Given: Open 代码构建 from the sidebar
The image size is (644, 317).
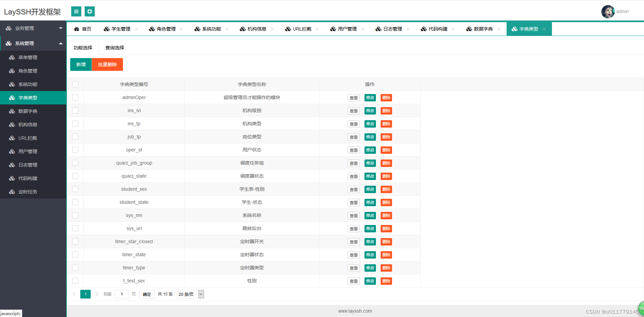Looking at the screenshot, I should click(27, 178).
